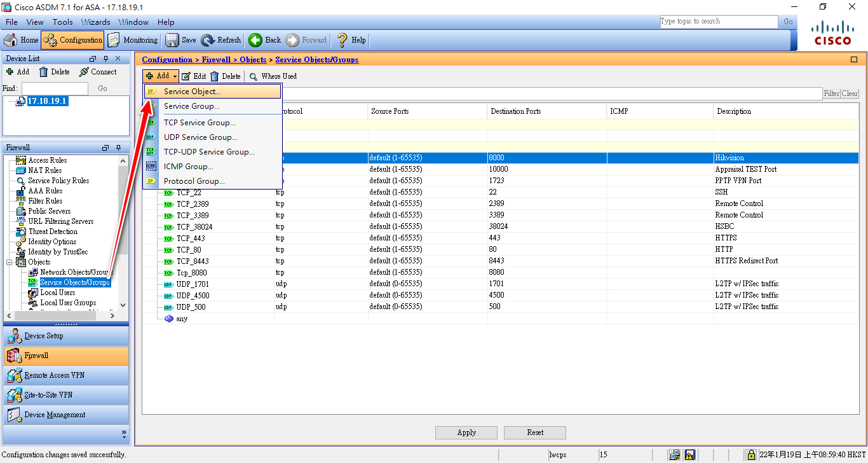Viewport: 868px width, 463px height.
Task: Refresh ASDM with the running configuration
Action: 220,39
